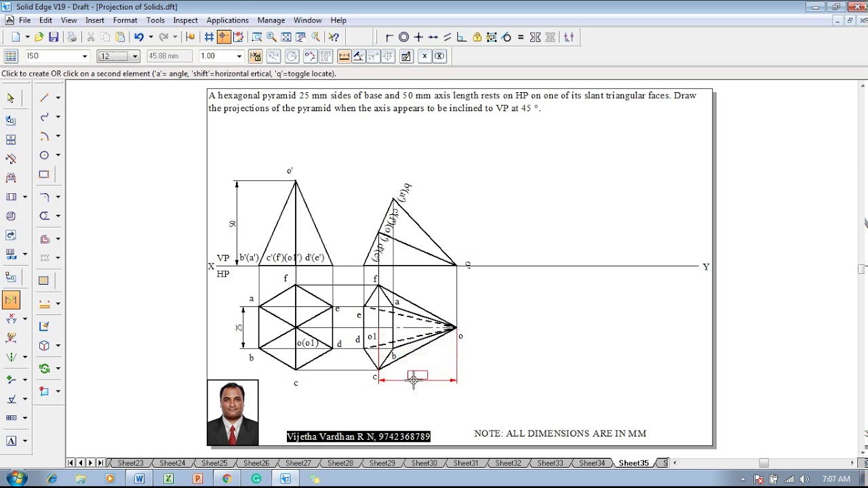Go to first sheet tab navigation arrow
The image size is (868, 488).
click(x=71, y=463)
